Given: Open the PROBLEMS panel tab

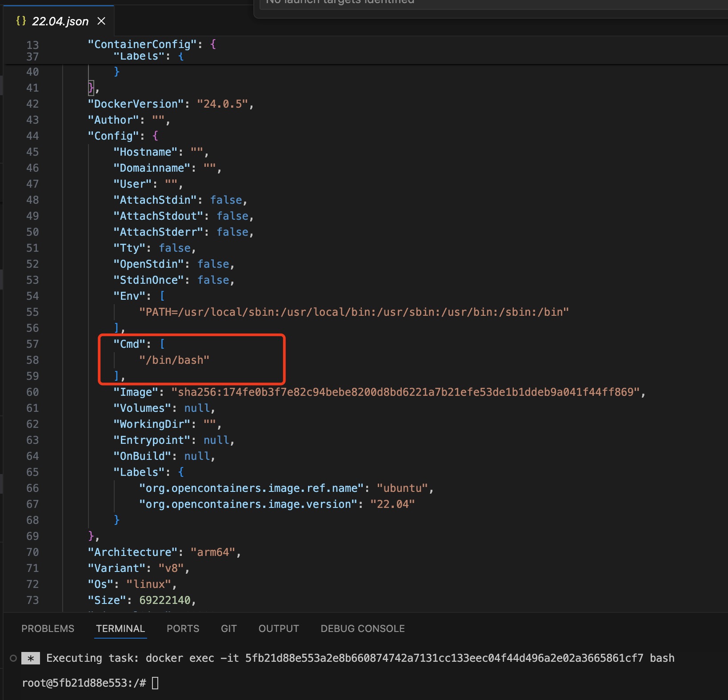Looking at the screenshot, I should point(48,628).
